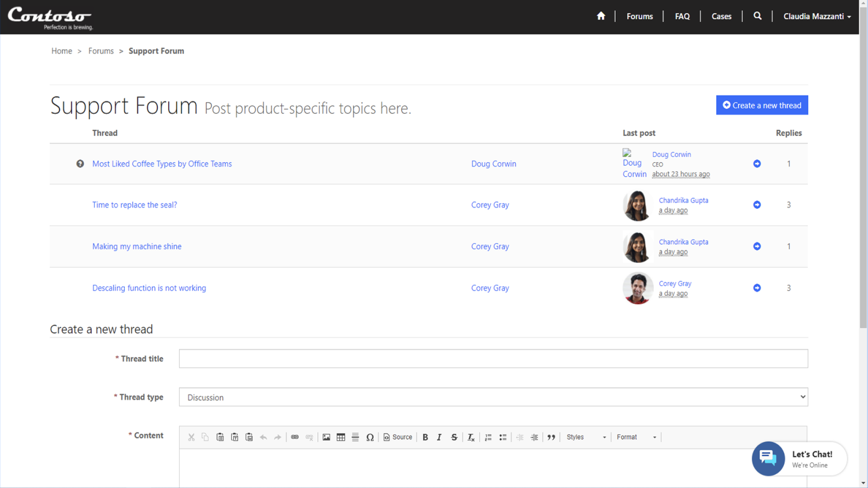Click the Remove Format icon
868x488 pixels.
point(471,437)
